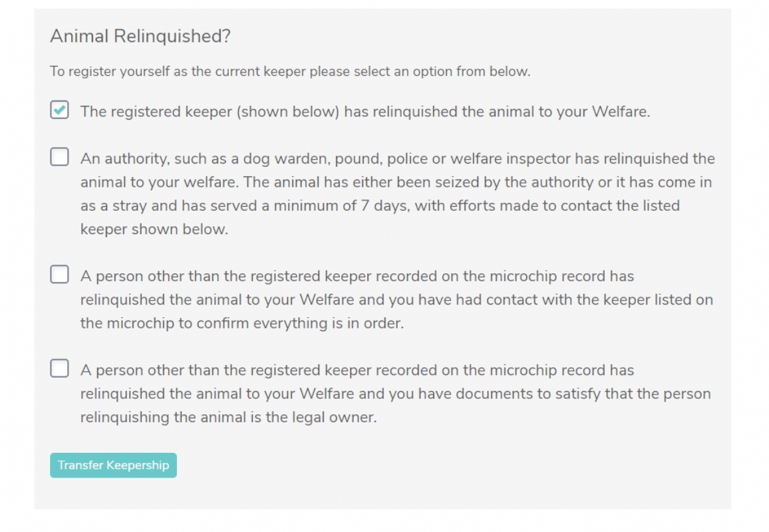Click the 'Animal Relinquished?' heading
Screen dimensions: 769x532
140,37
